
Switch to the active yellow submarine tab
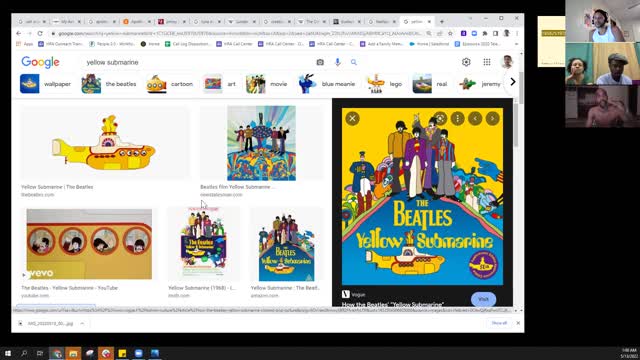coord(417,21)
